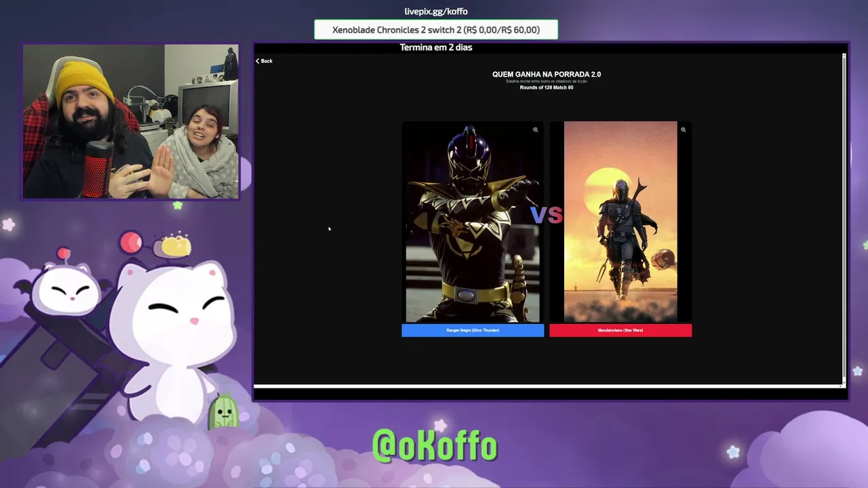Zoom the Mandaloriano image with magnifier icon
Viewport: 868px width, 488px height.
[683, 129]
